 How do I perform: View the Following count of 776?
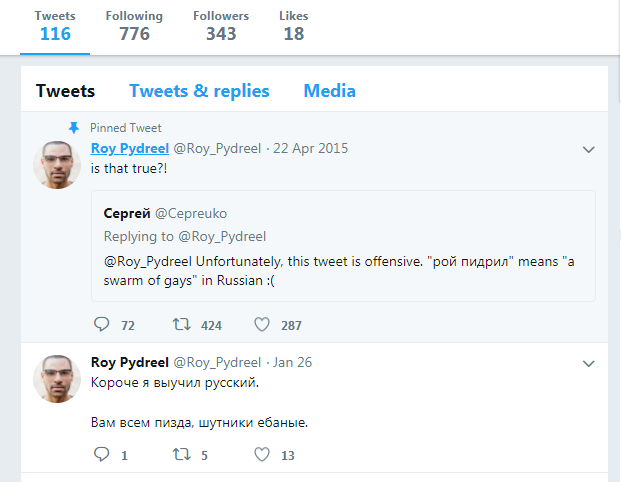pyautogui.click(x=134, y=26)
